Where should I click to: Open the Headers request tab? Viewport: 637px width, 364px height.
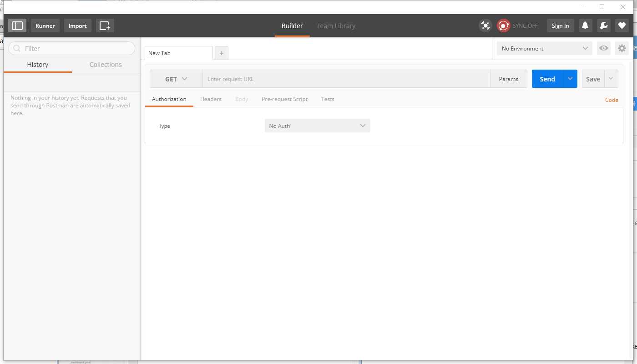211,99
